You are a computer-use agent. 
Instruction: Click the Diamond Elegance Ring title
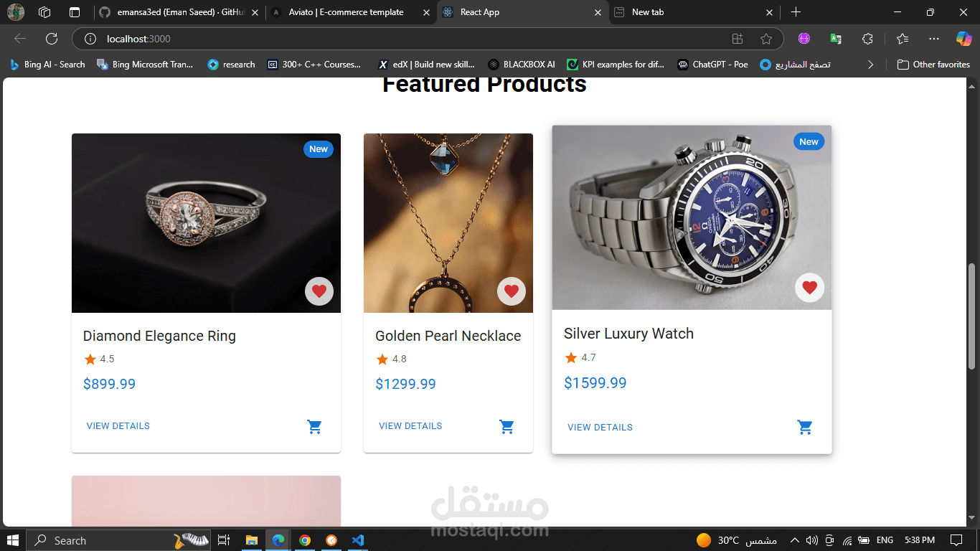159,336
